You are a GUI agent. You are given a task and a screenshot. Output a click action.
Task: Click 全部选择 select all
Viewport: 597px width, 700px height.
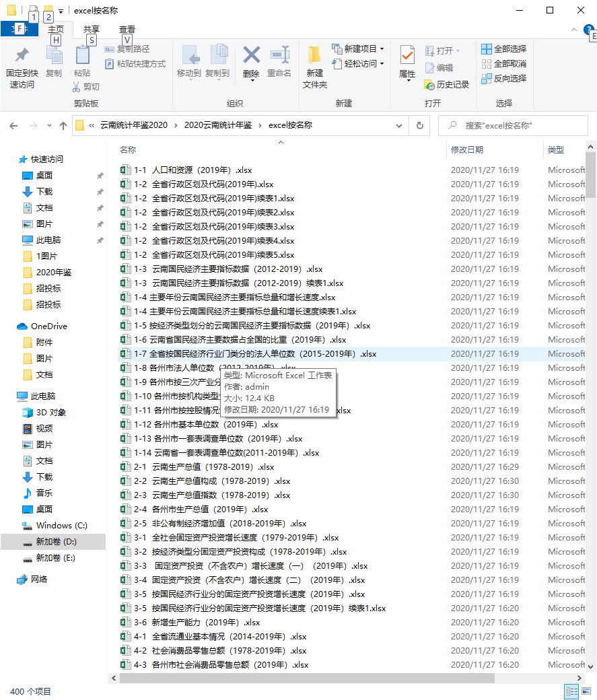point(503,48)
